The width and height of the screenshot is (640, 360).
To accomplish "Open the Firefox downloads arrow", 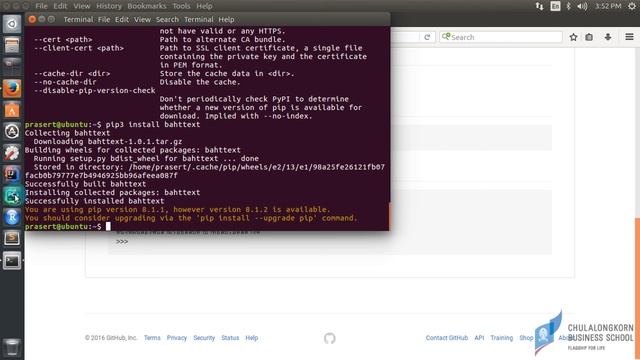I will click(x=608, y=37).
